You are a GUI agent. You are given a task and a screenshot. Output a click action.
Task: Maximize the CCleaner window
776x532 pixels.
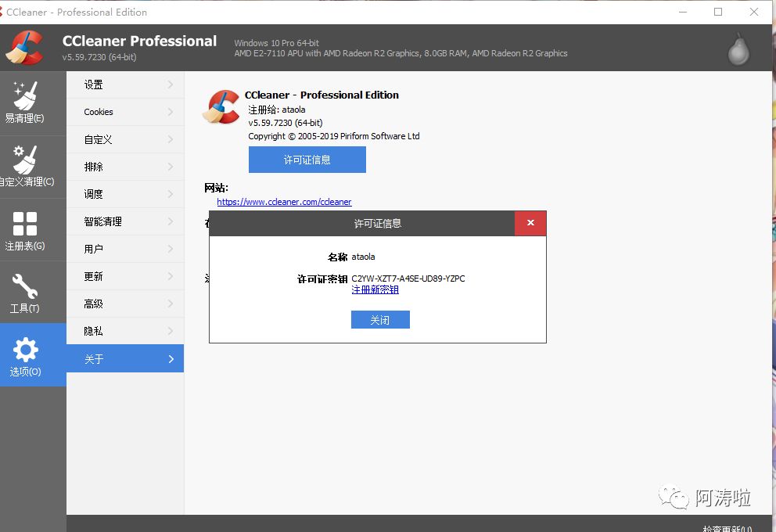click(x=718, y=12)
